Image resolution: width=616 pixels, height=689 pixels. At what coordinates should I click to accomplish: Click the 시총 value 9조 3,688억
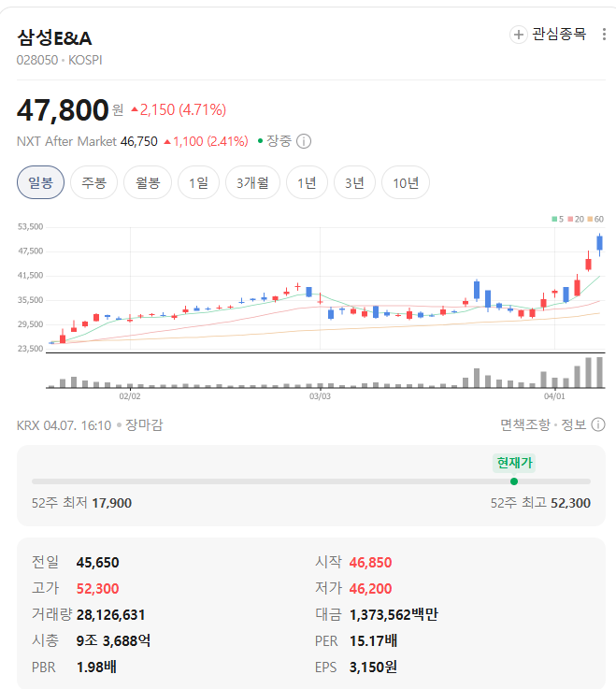point(113,640)
